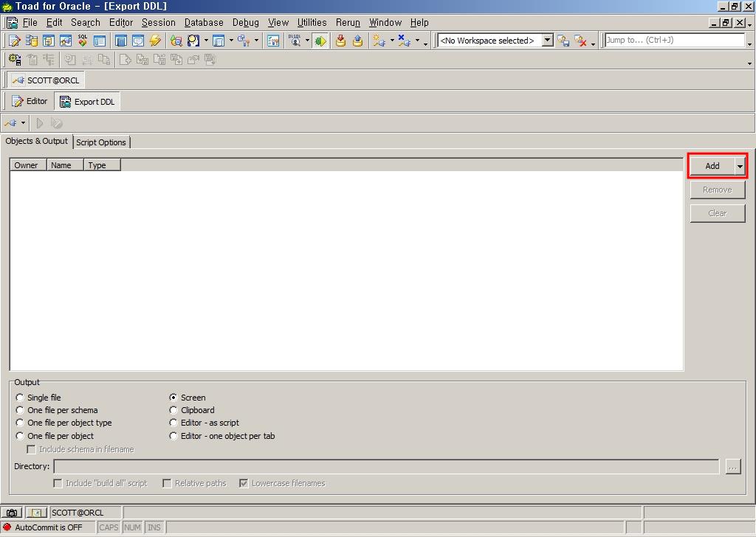The height and width of the screenshot is (537, 756).
Task: Switch to the Editor window tab
Action: [30, 102]
